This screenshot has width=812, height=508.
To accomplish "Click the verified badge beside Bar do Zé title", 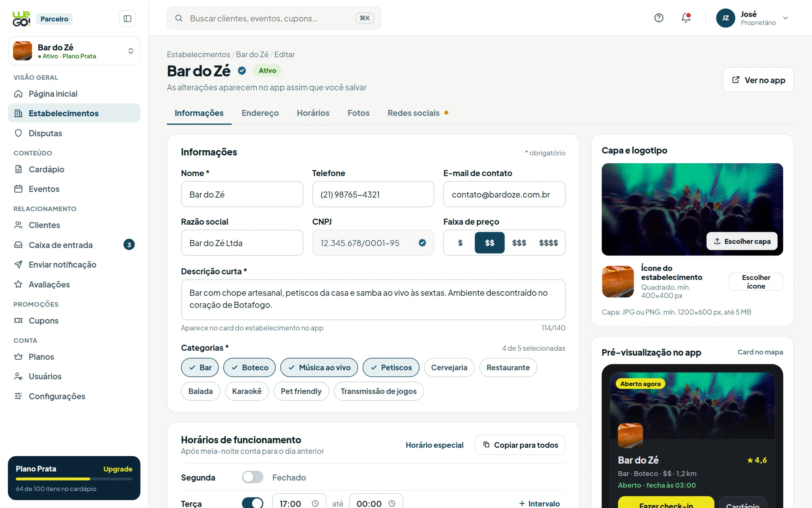I will [x=242, y=70].
